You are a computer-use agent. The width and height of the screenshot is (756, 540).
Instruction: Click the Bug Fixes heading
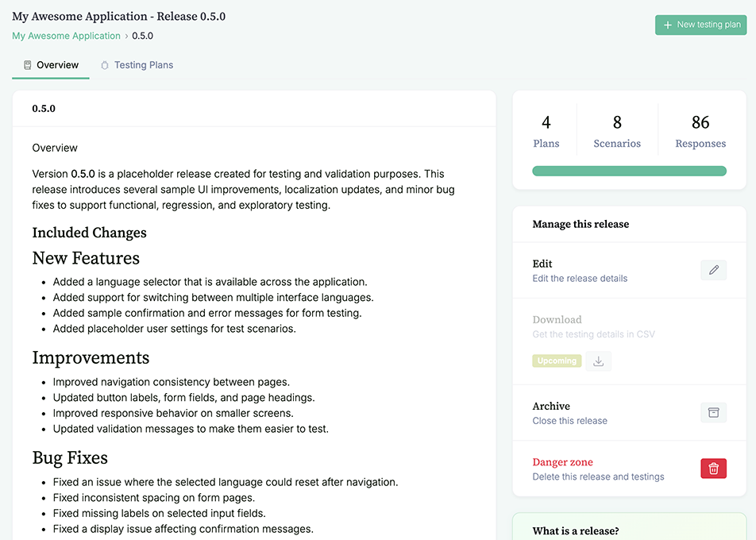(x=70, y=457)
